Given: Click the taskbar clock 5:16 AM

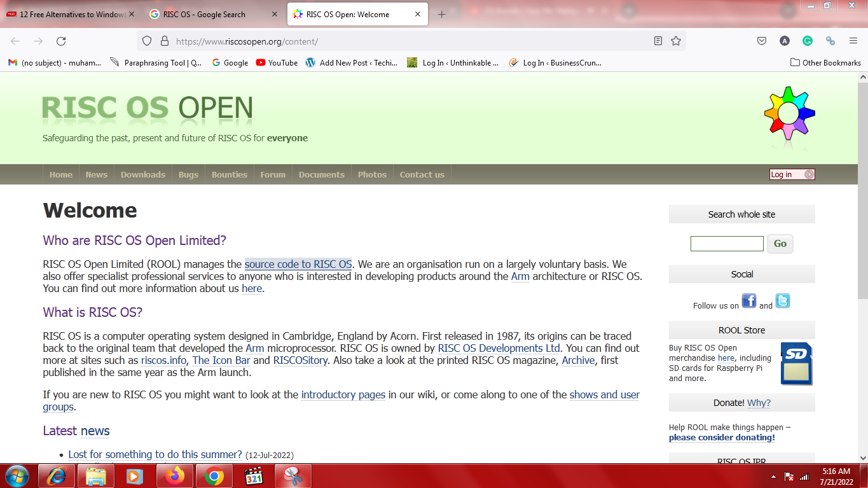Looking at the screenshot, I should coord(836,471).
